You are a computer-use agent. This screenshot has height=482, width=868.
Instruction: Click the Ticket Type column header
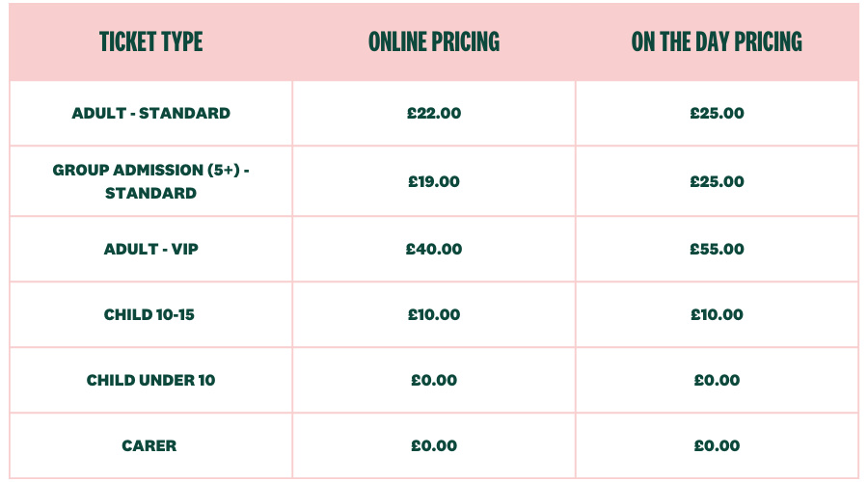coord(151,42)
